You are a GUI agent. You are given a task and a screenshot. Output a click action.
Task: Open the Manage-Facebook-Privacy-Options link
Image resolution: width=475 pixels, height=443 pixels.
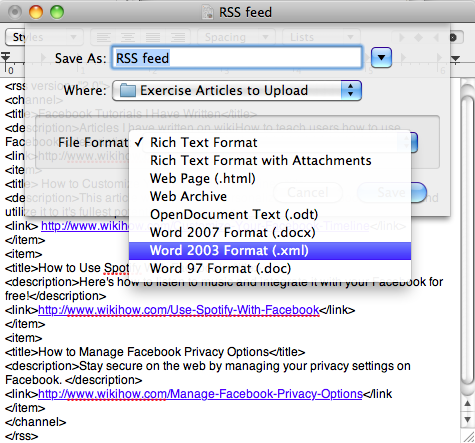[x=200, y=394]
